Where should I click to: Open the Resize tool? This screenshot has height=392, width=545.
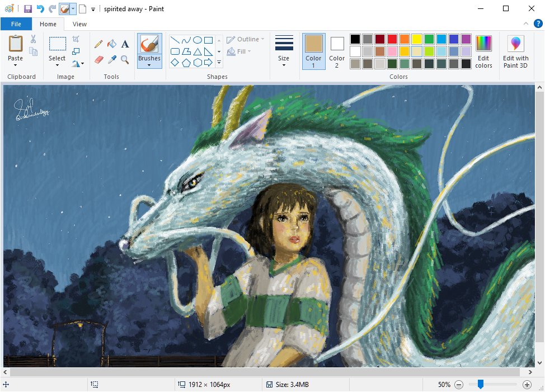[x=76, y=51]
